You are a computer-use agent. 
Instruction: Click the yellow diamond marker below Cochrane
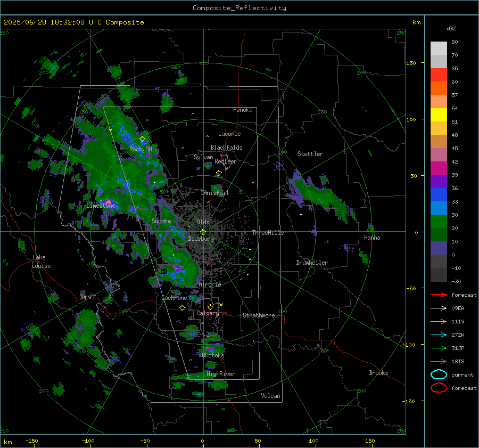[183, 308]
